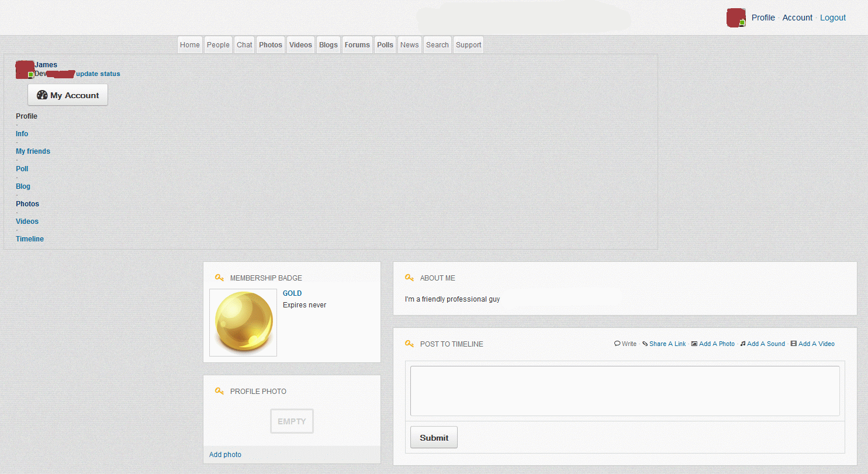The image size is (868, 474).
Task: Select Profile in the left sidebar menu
Action: pos(26,116)
